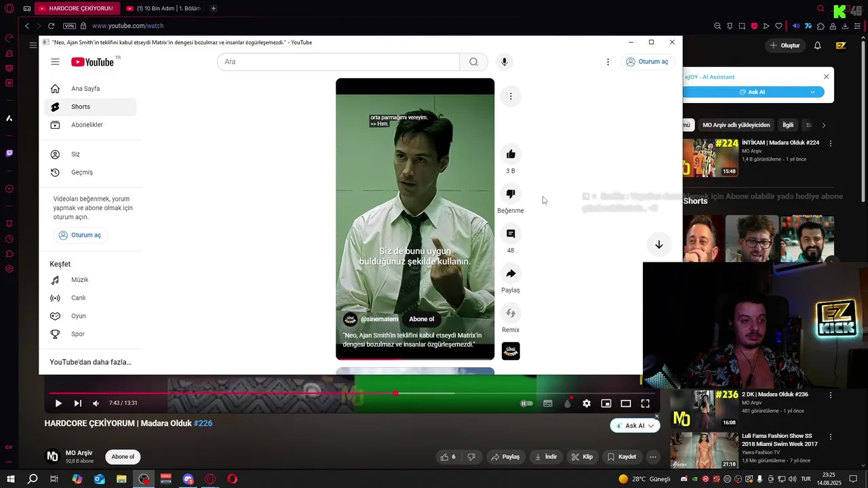Select the MO Arşiv adlı yükleyiciden chip
The width and height of the screenshot is (868, 488).
pyautogui.click(x=736, y=125)
